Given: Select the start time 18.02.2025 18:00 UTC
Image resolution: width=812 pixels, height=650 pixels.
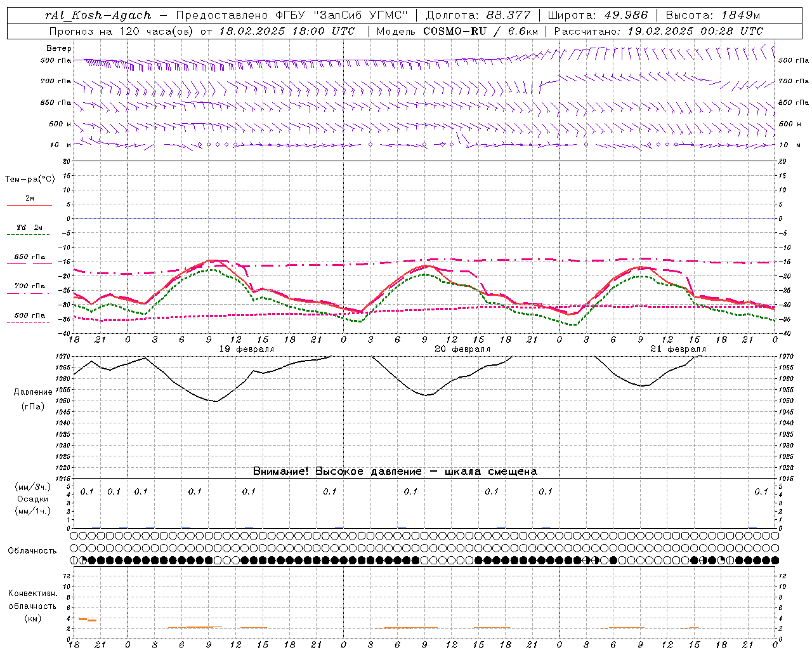Looking at the screenshot, I should coord(287,31).
